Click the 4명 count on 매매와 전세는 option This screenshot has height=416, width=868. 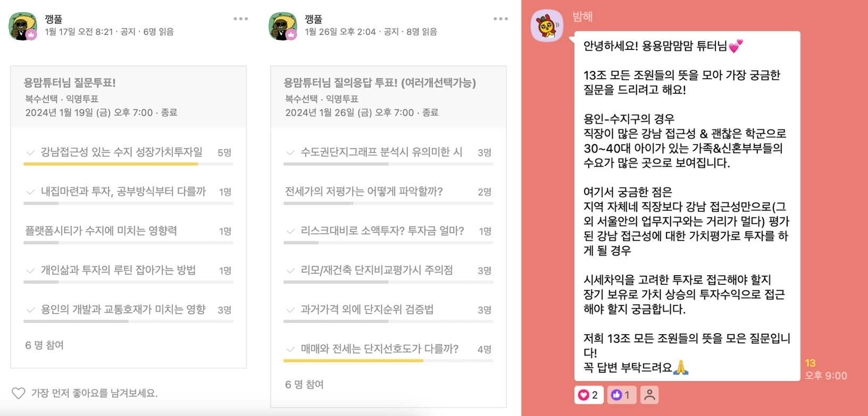(484, 349)
